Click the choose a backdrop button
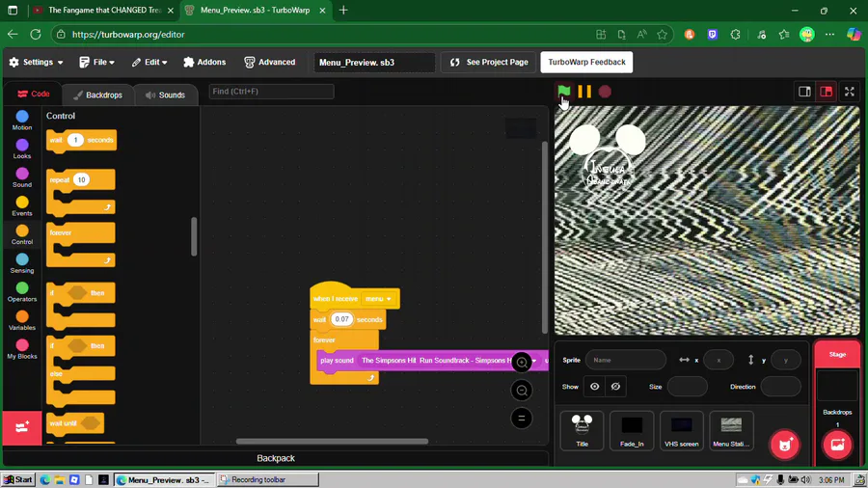The image size is (868, 488). click(x=837, y=445)
